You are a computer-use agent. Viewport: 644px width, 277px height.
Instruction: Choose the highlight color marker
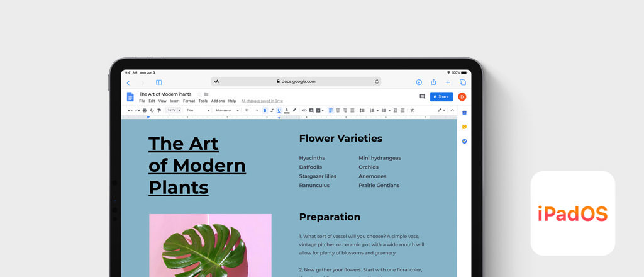click(x=294, y=110)
